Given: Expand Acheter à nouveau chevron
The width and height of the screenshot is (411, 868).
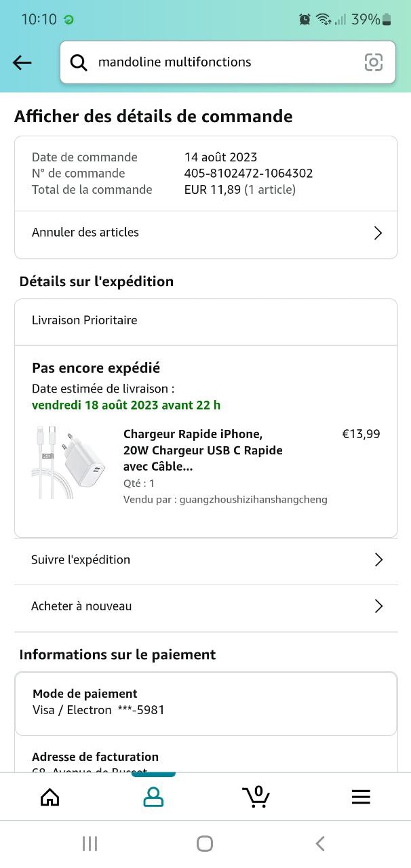Looking at the screenshot, I should pos(378,606).
